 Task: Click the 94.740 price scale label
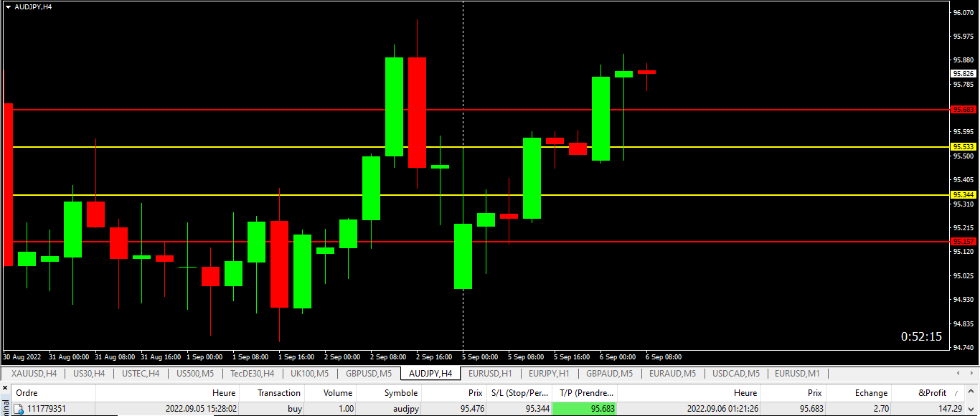(x=963, y=348)
